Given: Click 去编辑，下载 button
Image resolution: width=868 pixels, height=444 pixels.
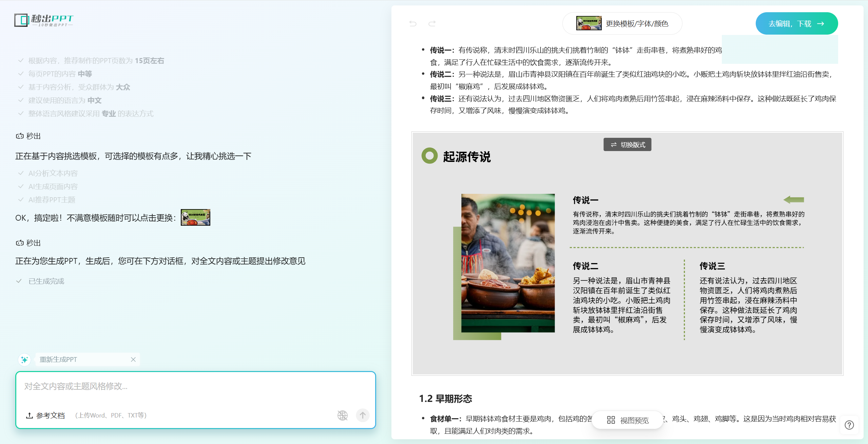Looking at the screenshot, I should point(796,23).
